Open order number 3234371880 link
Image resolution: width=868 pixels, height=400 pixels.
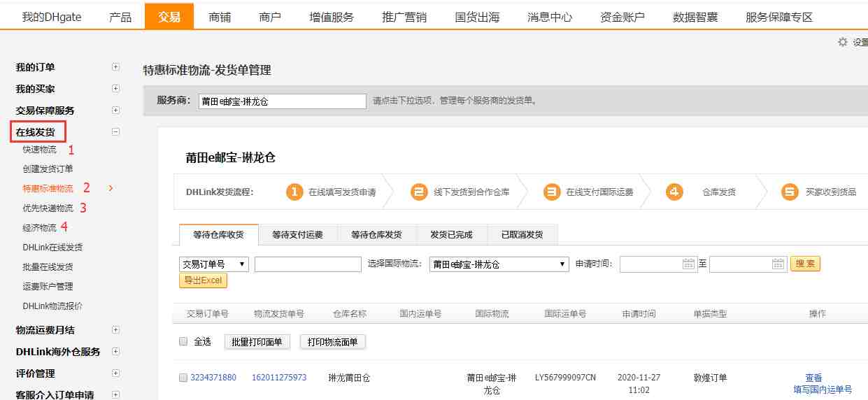click(x=213, y=378)
